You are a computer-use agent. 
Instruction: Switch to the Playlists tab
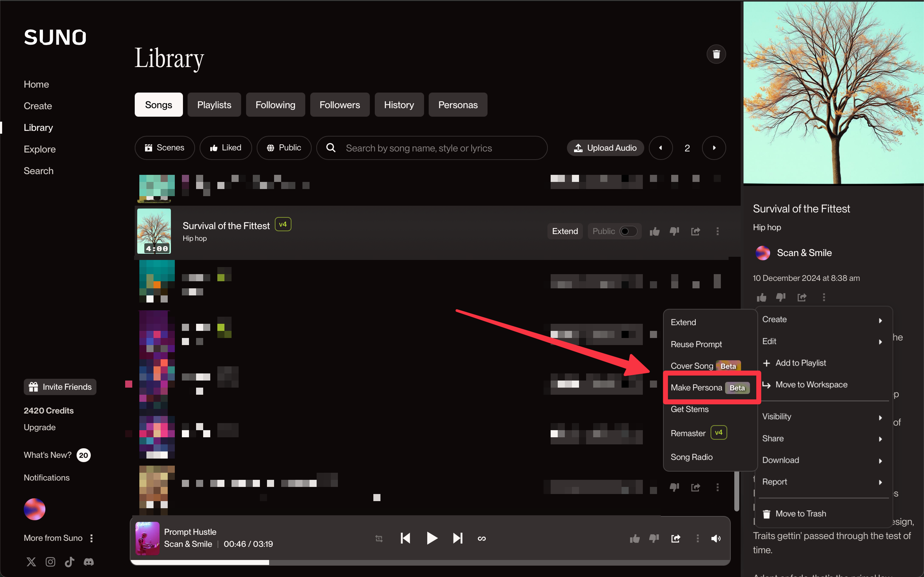[x=214, y=105]
